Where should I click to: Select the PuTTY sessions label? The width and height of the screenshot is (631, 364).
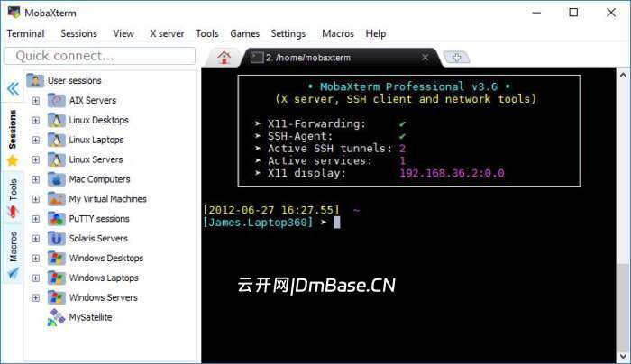99,218
